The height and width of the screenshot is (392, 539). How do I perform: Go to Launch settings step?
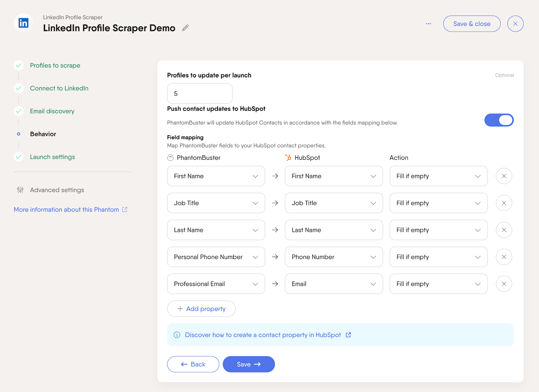53,157
